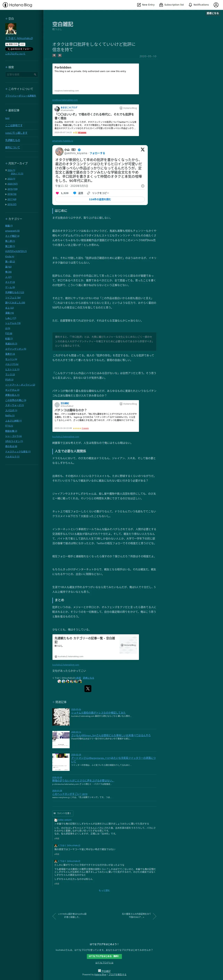Viewport: 223px width, 980px height.
Task: Click the 読者になる button at top right
Action: point(212,13)
